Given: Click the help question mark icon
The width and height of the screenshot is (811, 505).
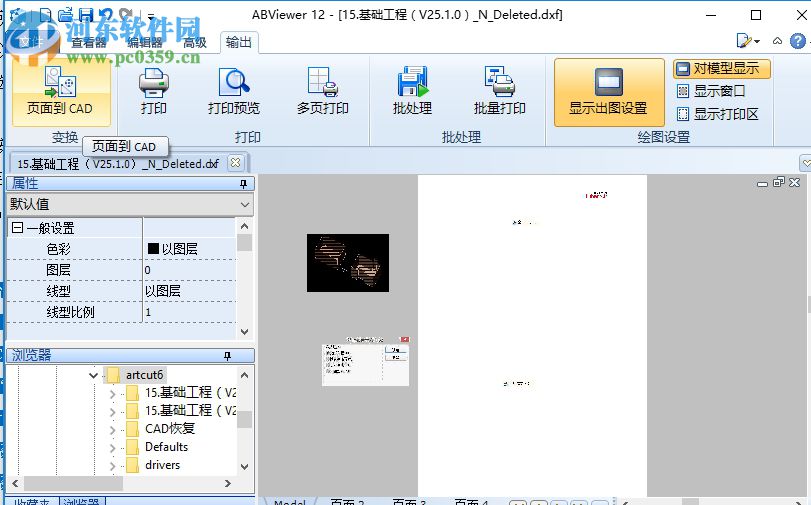Looking at the screenshot, I should pos(798,41).
